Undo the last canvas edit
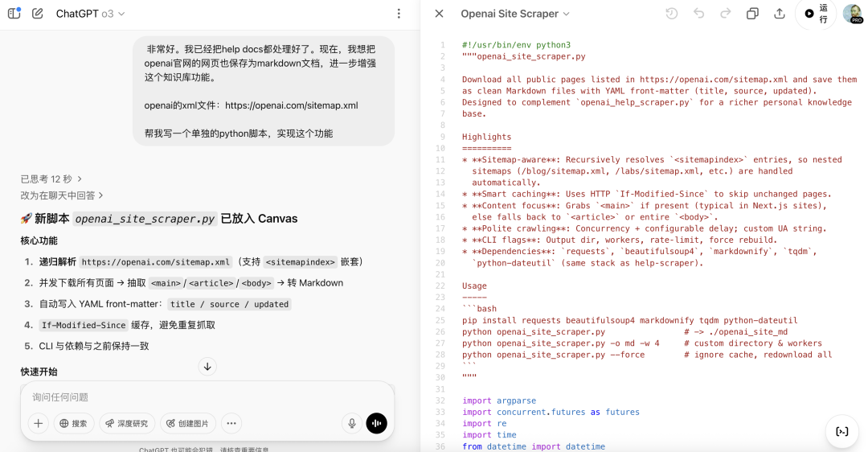 (698, 14)
